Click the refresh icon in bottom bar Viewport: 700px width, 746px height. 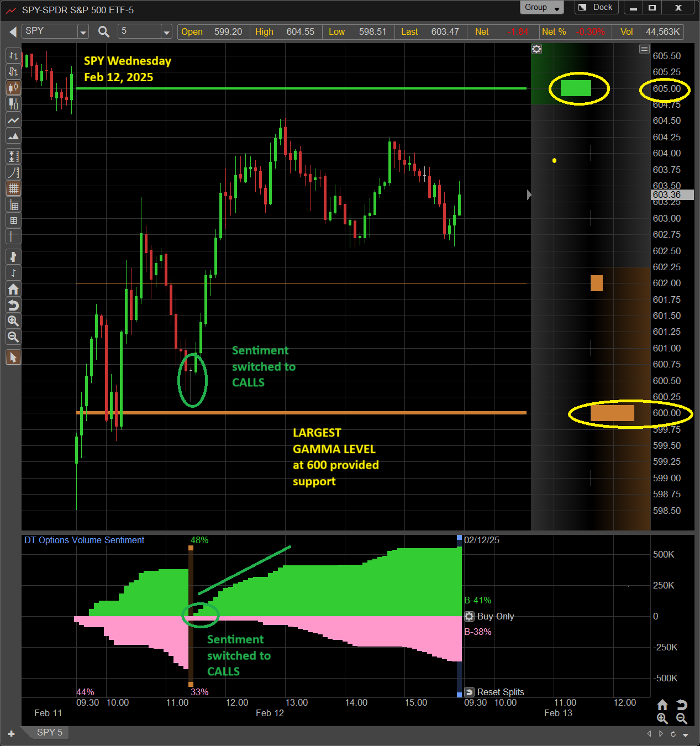[x=673, y=734]
